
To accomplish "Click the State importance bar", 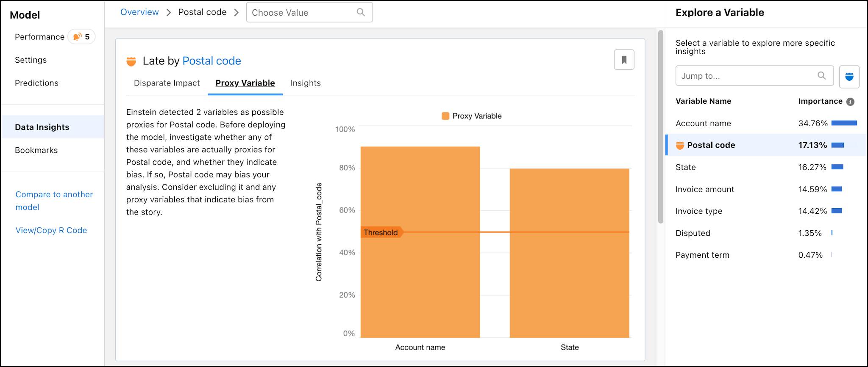I will point(837,167).
